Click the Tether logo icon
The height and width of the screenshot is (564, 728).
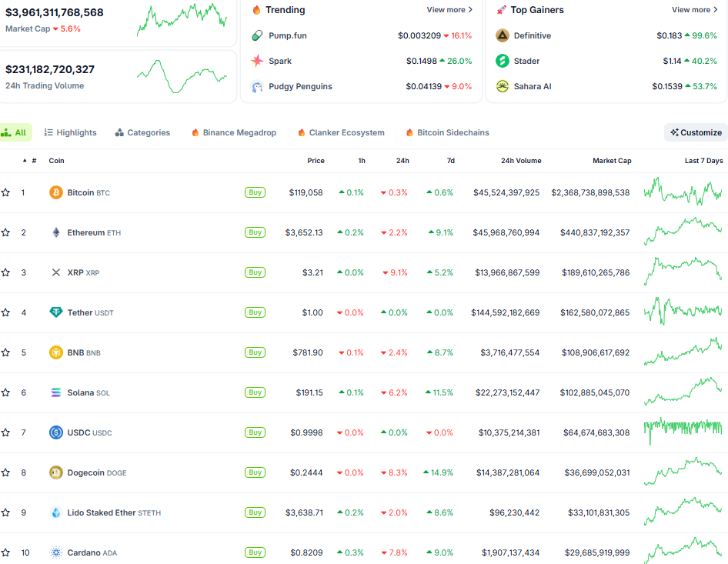(x=56, y=312)
